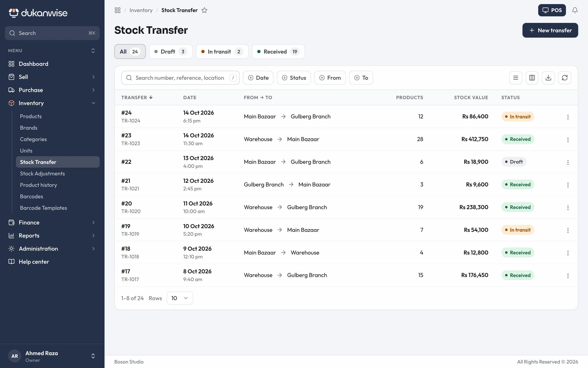Click the Draft status badge of #22
This screenshot has height=368, width=588.
tap(514, 162)
